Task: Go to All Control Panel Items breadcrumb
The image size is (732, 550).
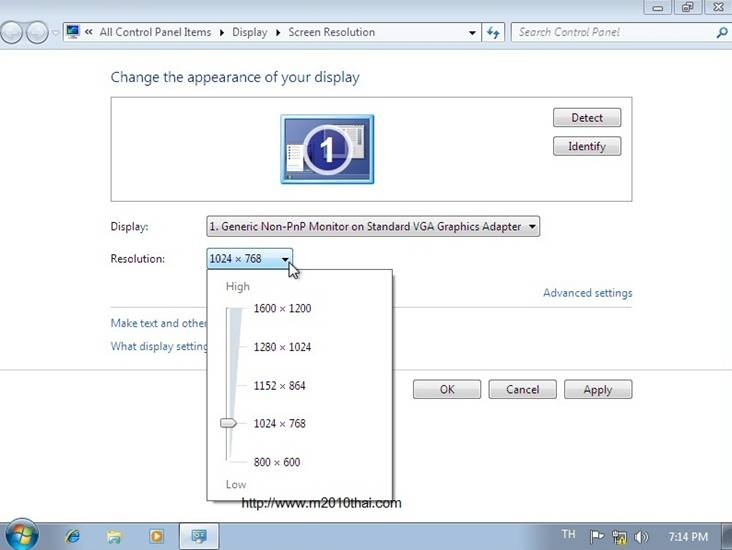Action: coord(155,32)
